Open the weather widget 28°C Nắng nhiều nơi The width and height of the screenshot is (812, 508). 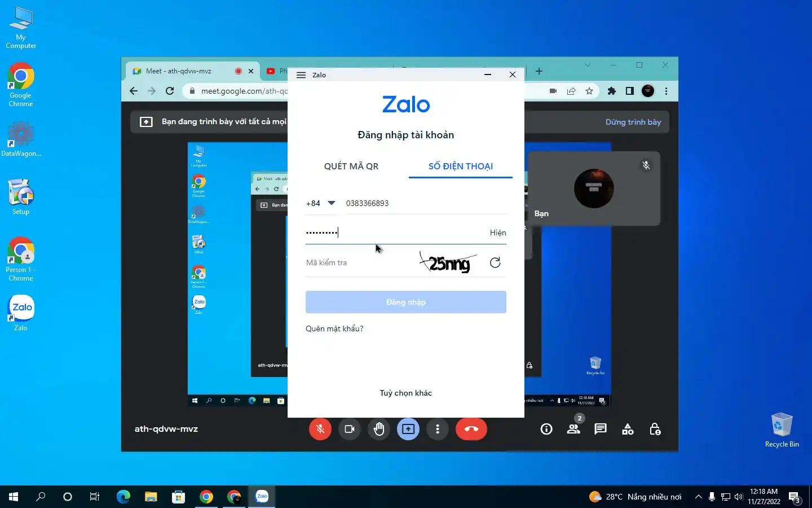pyautogui.click(x=635, y=497)
